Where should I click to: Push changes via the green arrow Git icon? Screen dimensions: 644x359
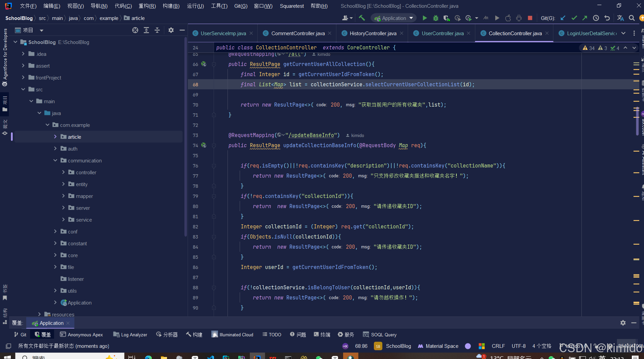pos(586,18)
